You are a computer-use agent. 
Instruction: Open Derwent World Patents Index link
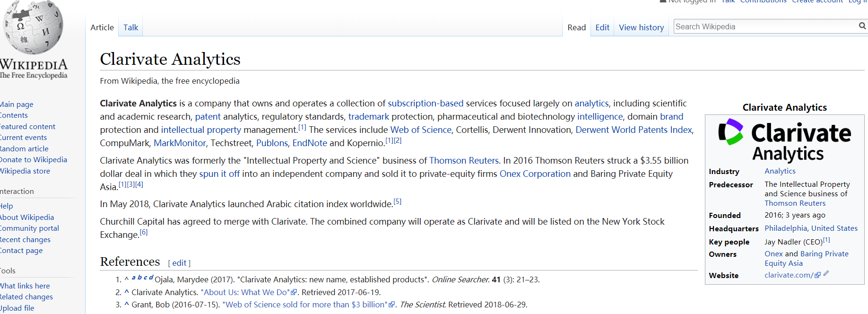pos(634,130)
